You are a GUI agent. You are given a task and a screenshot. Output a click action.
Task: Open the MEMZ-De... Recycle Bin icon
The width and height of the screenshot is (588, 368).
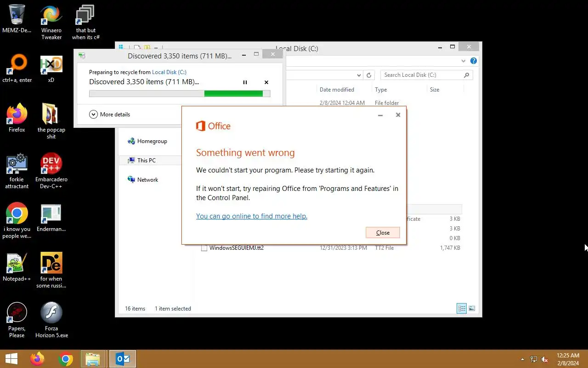point(17,19)
